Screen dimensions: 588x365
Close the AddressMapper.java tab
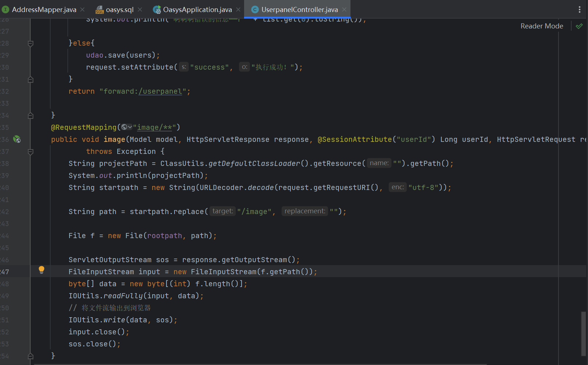(82, 9)
